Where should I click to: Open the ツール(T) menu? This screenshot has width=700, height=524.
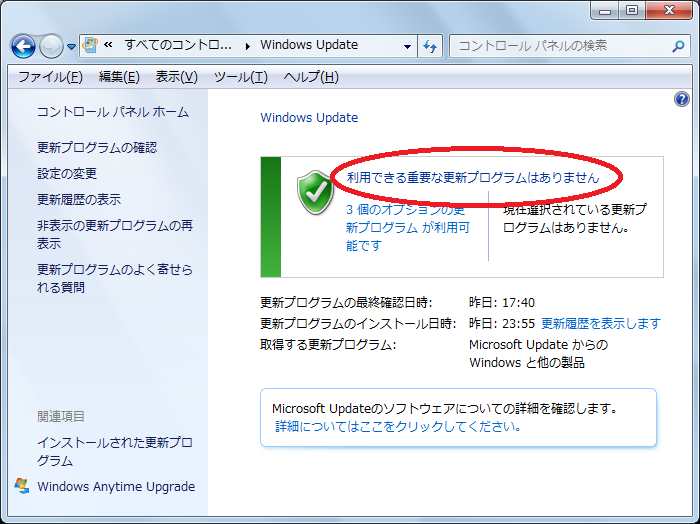pyautogui.click(x=240, y=77)
